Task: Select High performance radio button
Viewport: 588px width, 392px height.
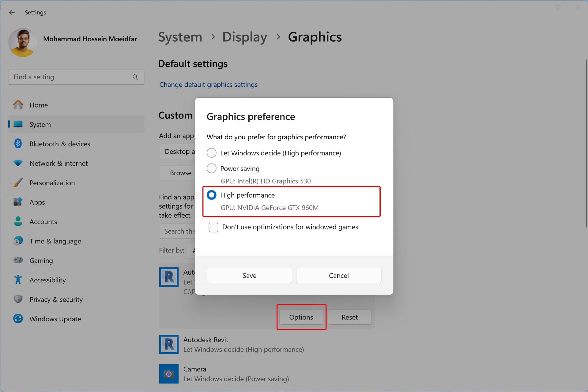Action: point(212,195)
